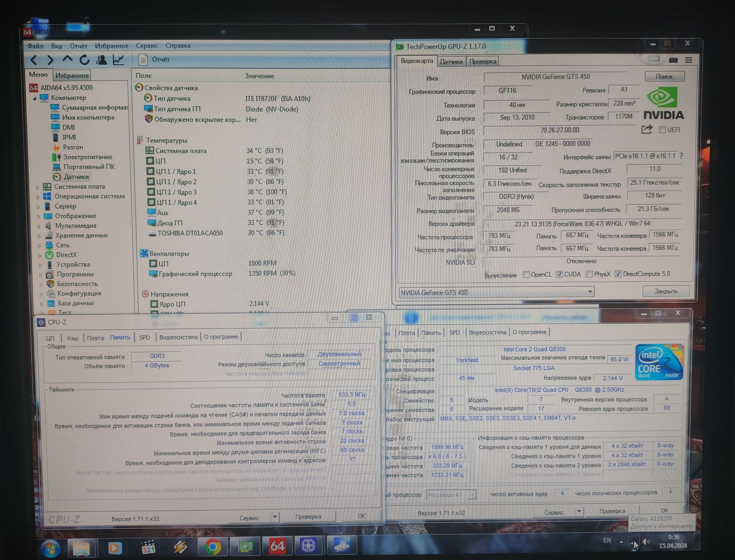The width and height of the screenshot is (735, 560).
Task: Expand Системная плата tree node
Action: (x=37, y=187)
